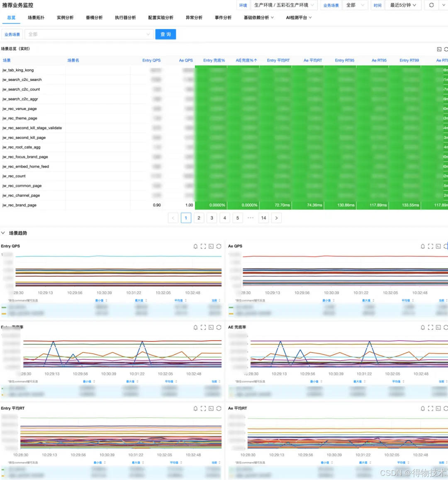Open the 异常分析 tab
Image resolution: width=448 pixels, height=480 pixels.
tap(194, 18)
